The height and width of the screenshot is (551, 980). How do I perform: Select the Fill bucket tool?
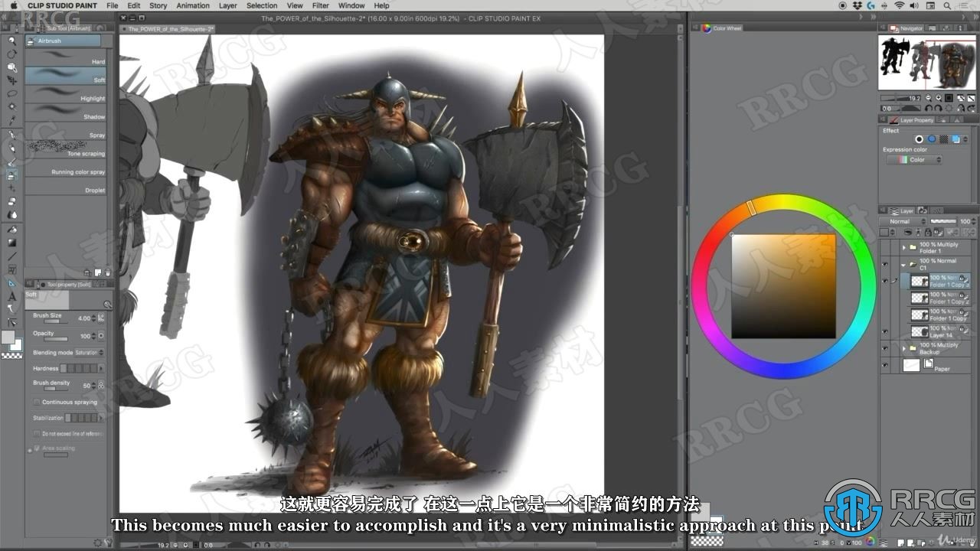[11, 229]
